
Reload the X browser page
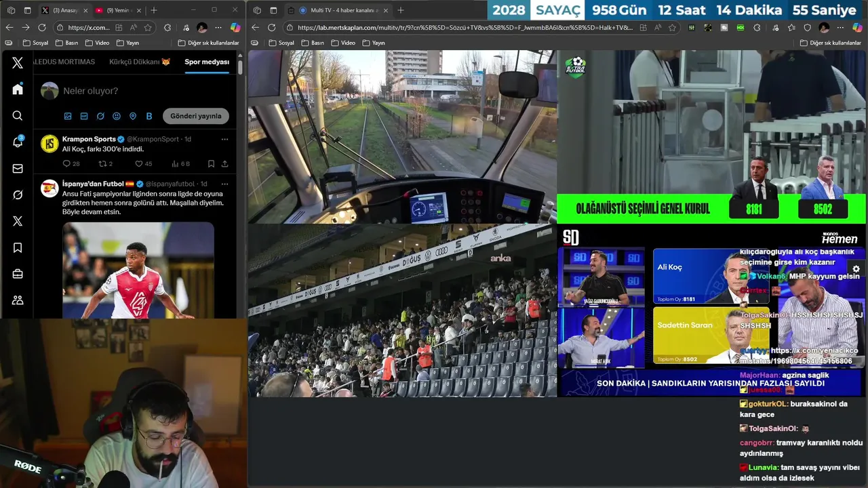[x=42, y=27]
